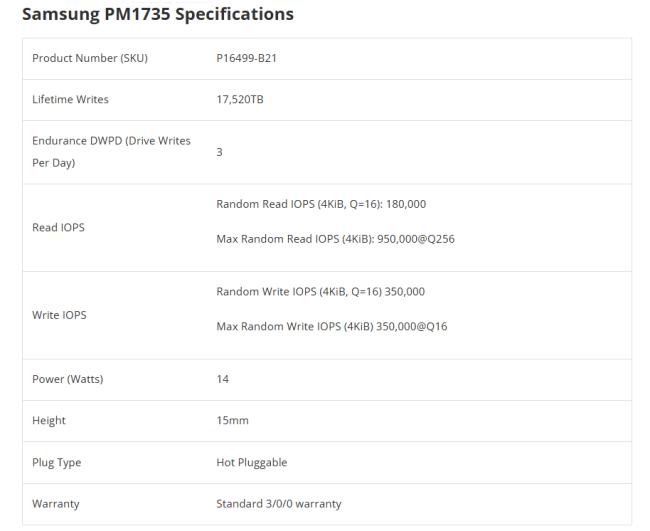
Task: Click the Max Random Write IOPS line
Action: (331, 326)
